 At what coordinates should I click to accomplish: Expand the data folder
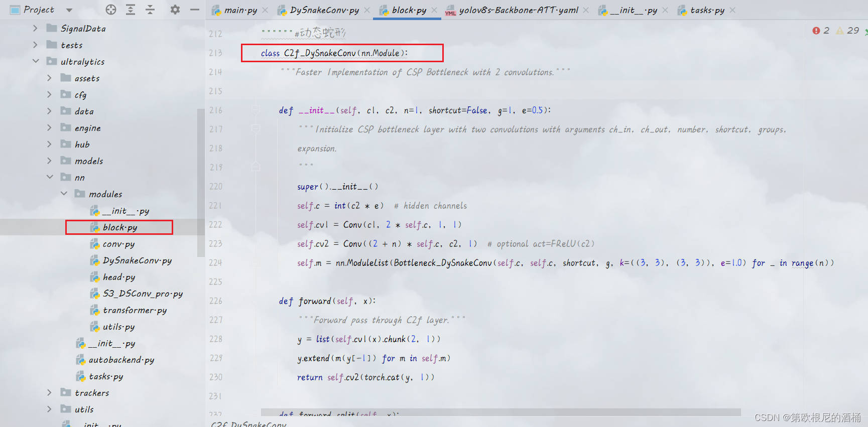coord(49,111)
